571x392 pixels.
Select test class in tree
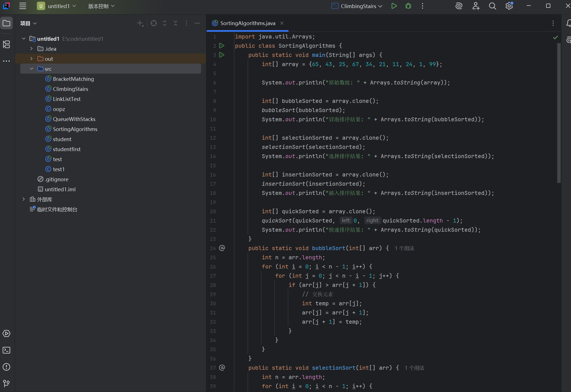point(57,159)
